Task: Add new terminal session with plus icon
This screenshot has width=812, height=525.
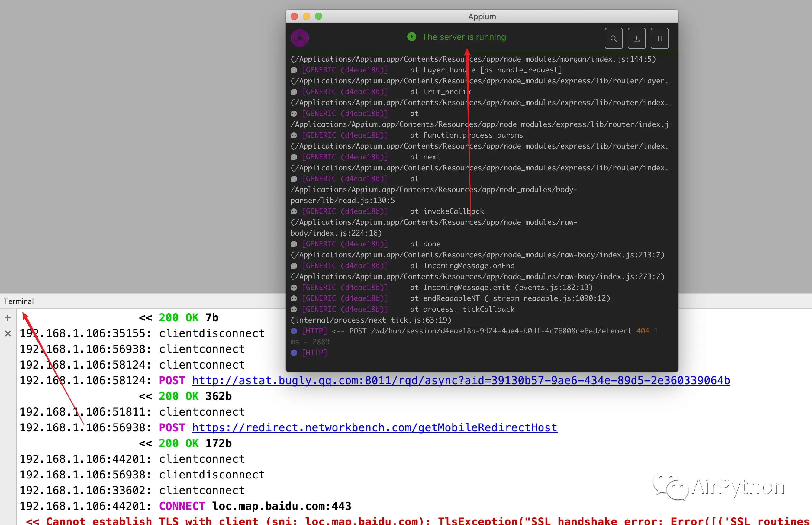Action: (x=8, y=318)
